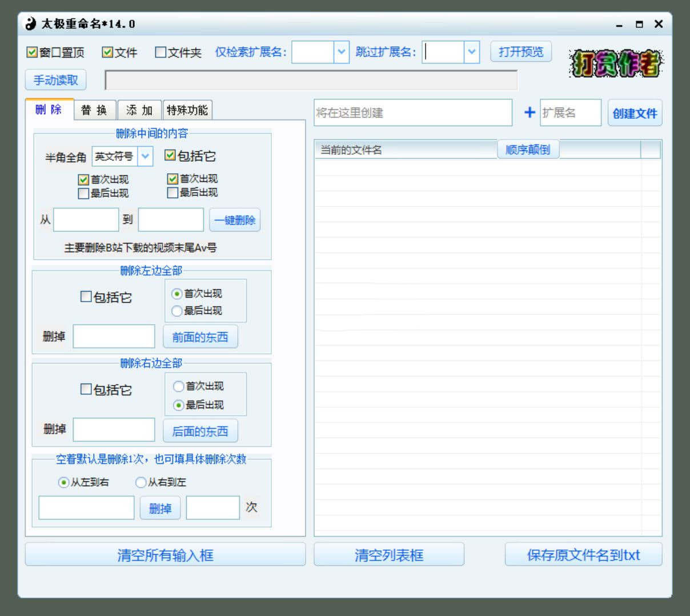Switch to the 替换 tab
Image resolution: width=690 pixels, height=616 pixels.
tap(94, 110)
